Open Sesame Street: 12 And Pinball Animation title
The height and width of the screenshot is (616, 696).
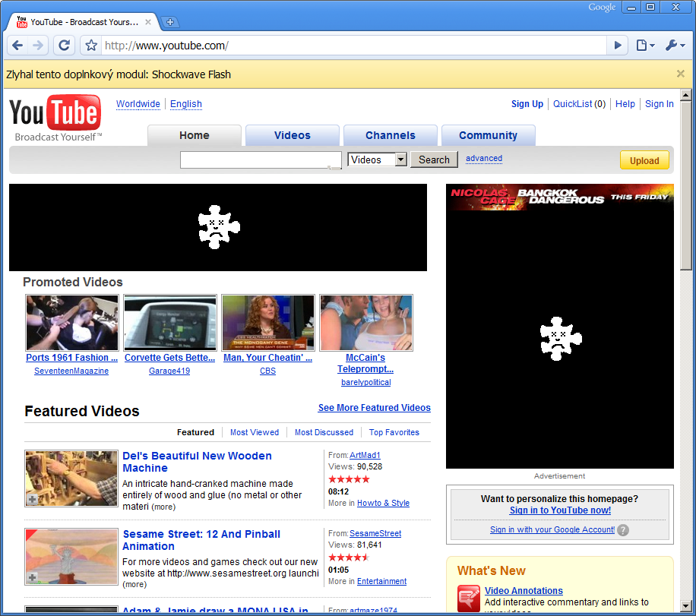click(x=201, y=540)
